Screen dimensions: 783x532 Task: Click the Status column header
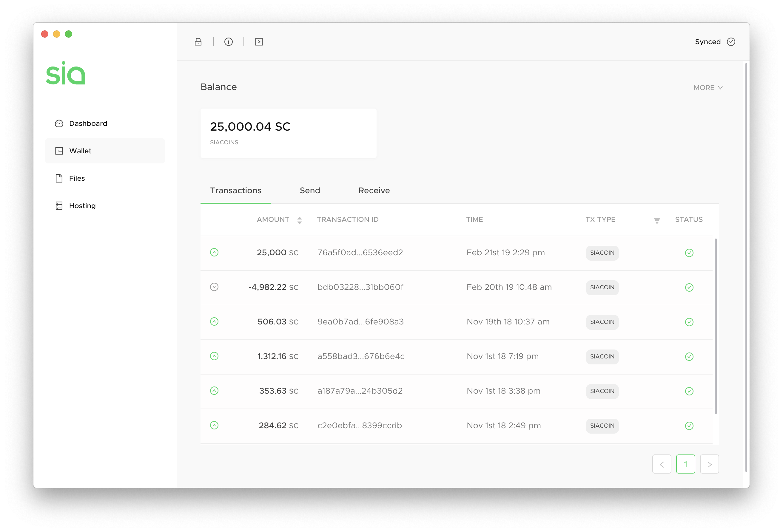click(689, 220)
